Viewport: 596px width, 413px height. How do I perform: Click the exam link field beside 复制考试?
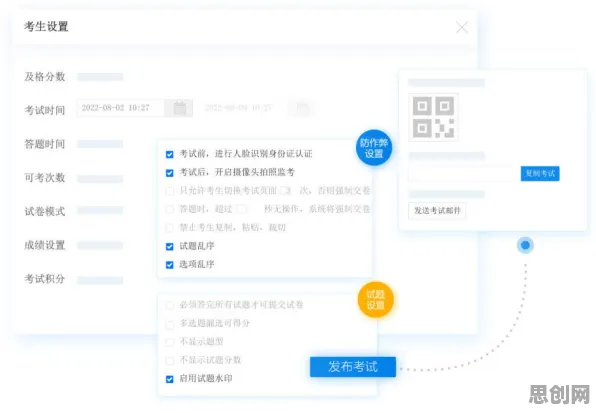point(464,174)
